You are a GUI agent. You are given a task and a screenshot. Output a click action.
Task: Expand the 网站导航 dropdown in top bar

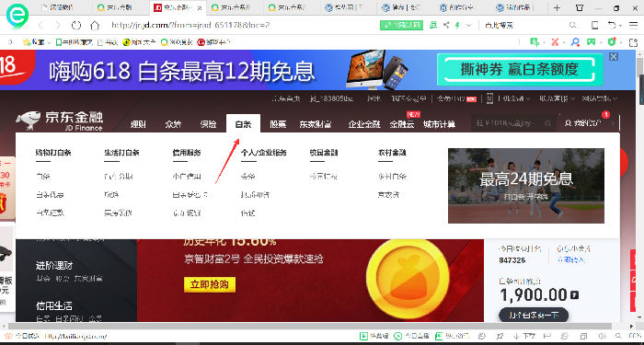pyautogui.click(x=600, y=98)
